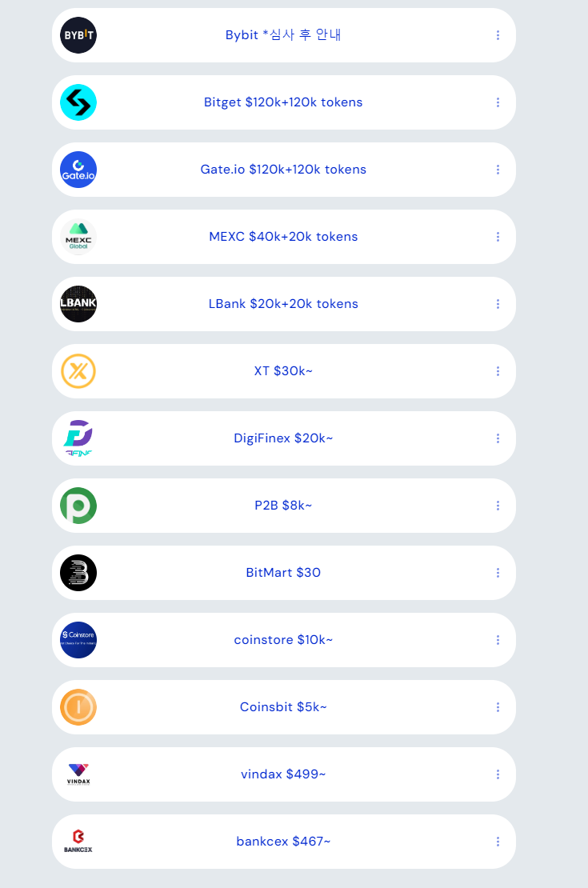This screenshot has width=588, height=888.
Task: Open three-dot menu on XT row
Action: tap(498, 371)
